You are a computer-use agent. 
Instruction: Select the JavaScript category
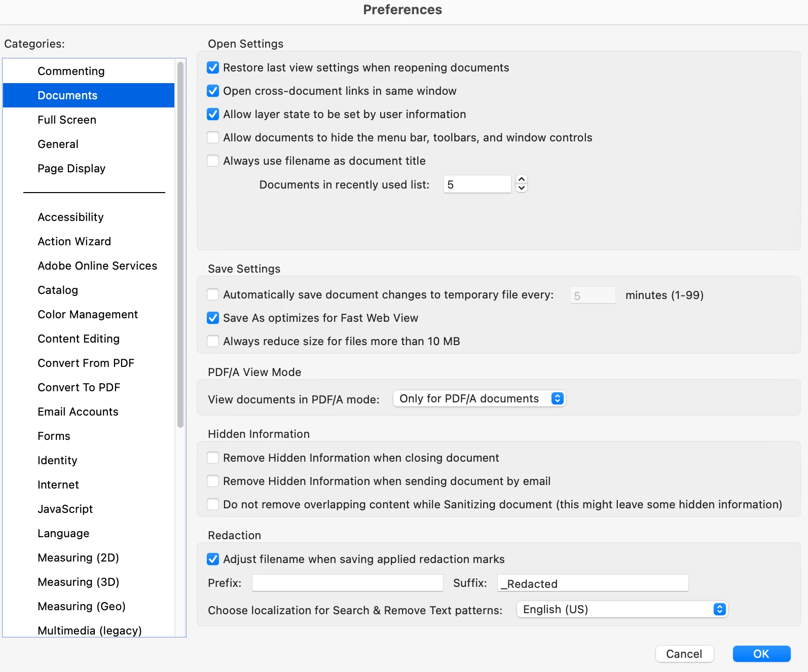point(65,509)
